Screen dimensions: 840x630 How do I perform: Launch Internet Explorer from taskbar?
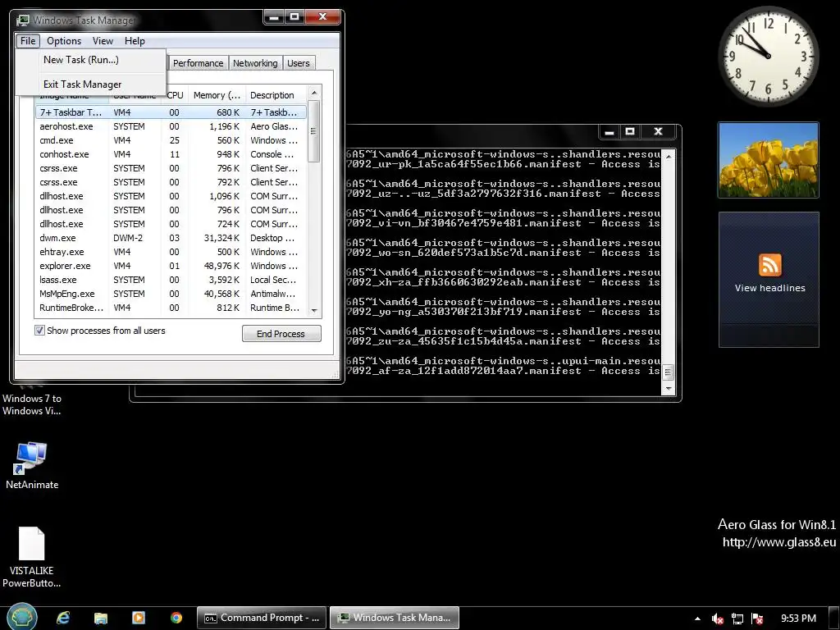63,618
